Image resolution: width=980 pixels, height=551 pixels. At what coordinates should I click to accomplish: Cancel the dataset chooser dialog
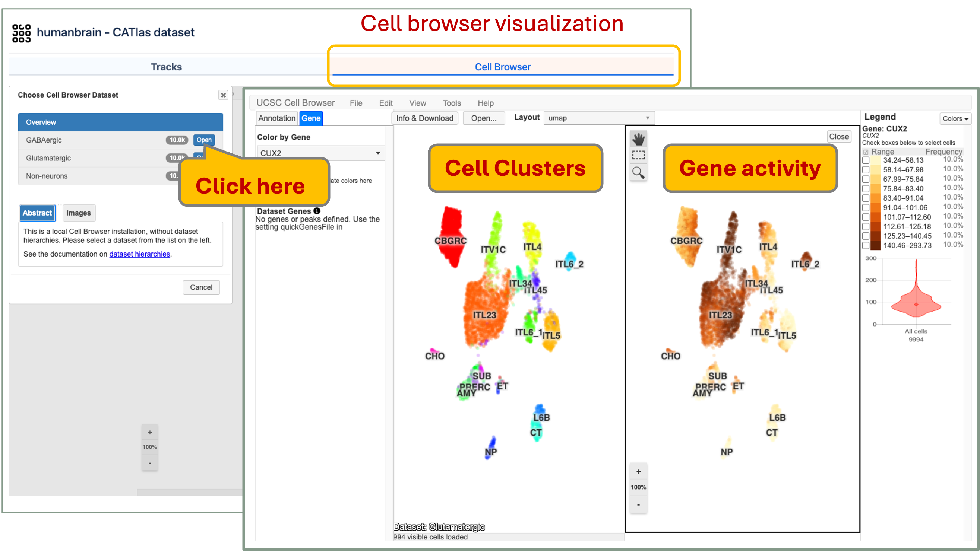pyautogui.click(x=201, y=287)
